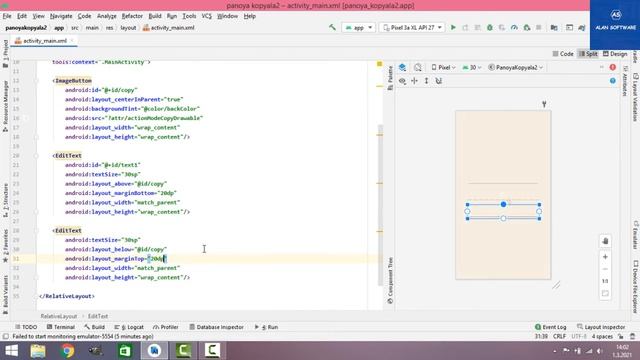Click the EditText breadcrumb below editor
The height and width of the screenshot is (360, 640).
98,316
